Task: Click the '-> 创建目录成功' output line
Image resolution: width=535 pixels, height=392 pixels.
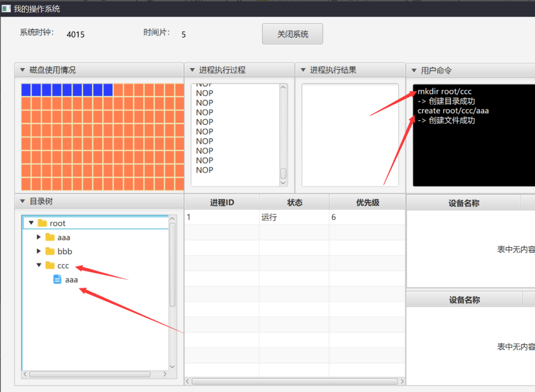Action: (446, 101)
